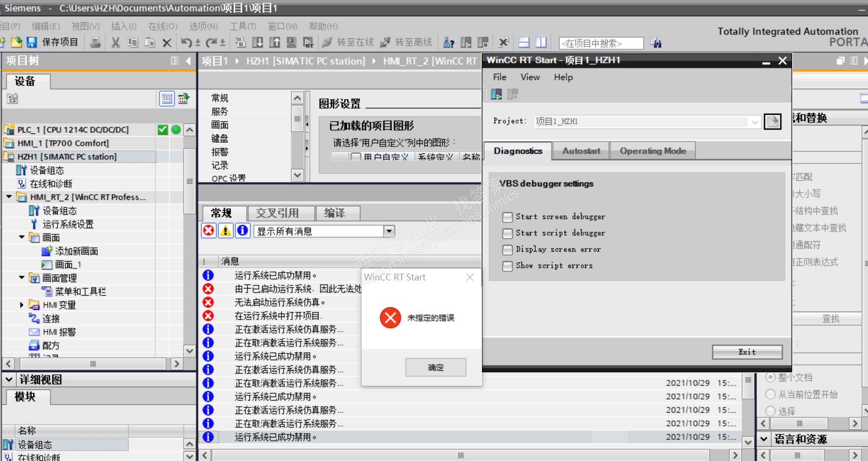This screenshot has height=461, width=868.
Task: Select 添加新画面 in the project tree
Action: tap(77, 251)
